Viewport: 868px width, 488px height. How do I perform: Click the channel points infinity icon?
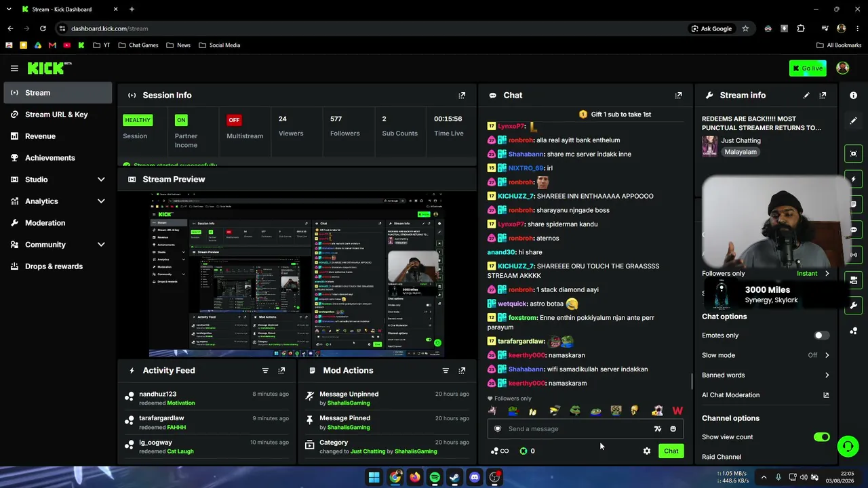coord(500,451)
